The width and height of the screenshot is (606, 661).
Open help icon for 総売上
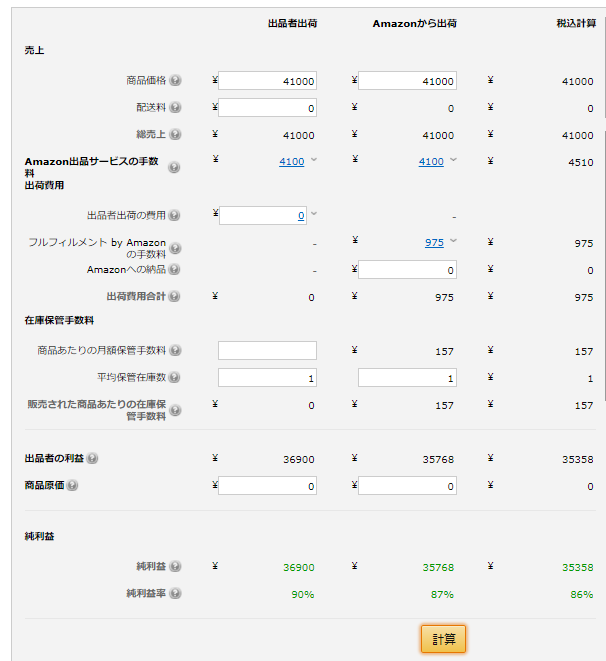point(176,135)
